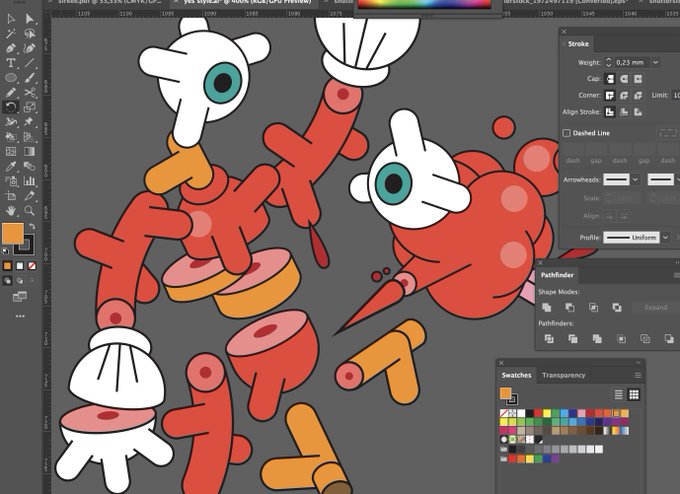Open the stroke Weight dropdown
Screen dimensions: 680x494
tap(656, 62)
